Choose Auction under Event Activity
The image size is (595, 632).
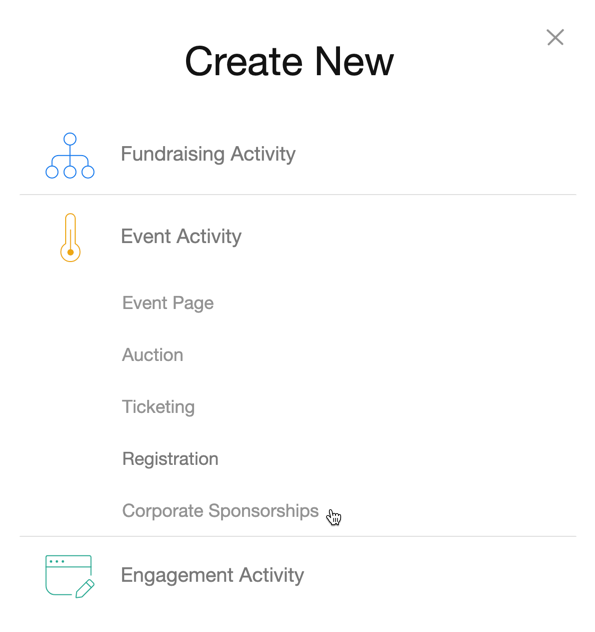point(152,355)
